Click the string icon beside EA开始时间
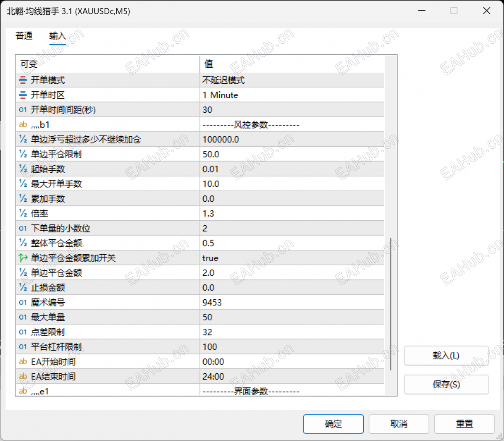 pyautogui.click(x=23, y=362)
